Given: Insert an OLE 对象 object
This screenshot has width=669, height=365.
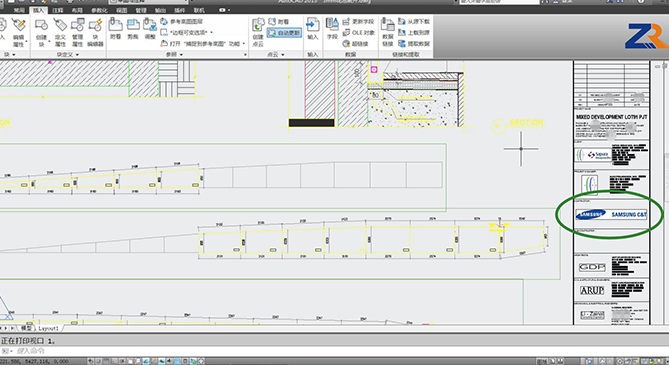Looking at the screenshot, I should [358, 32].
